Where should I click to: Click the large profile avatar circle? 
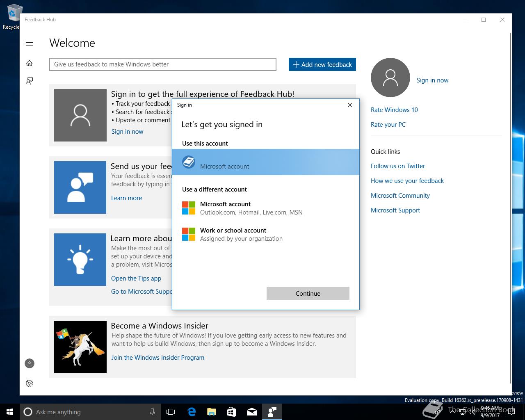[390, 78]
